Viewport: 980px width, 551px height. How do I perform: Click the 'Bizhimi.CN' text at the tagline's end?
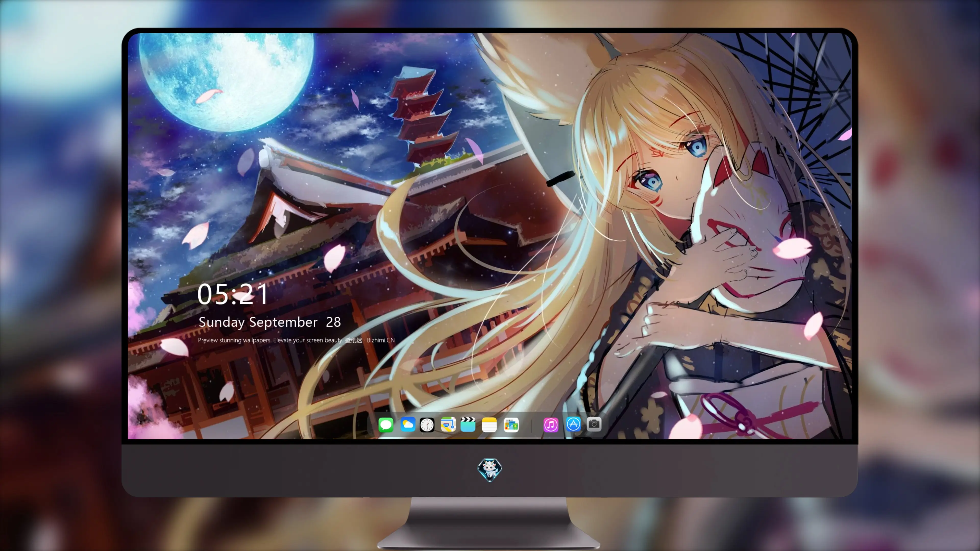tap(381, 340)
